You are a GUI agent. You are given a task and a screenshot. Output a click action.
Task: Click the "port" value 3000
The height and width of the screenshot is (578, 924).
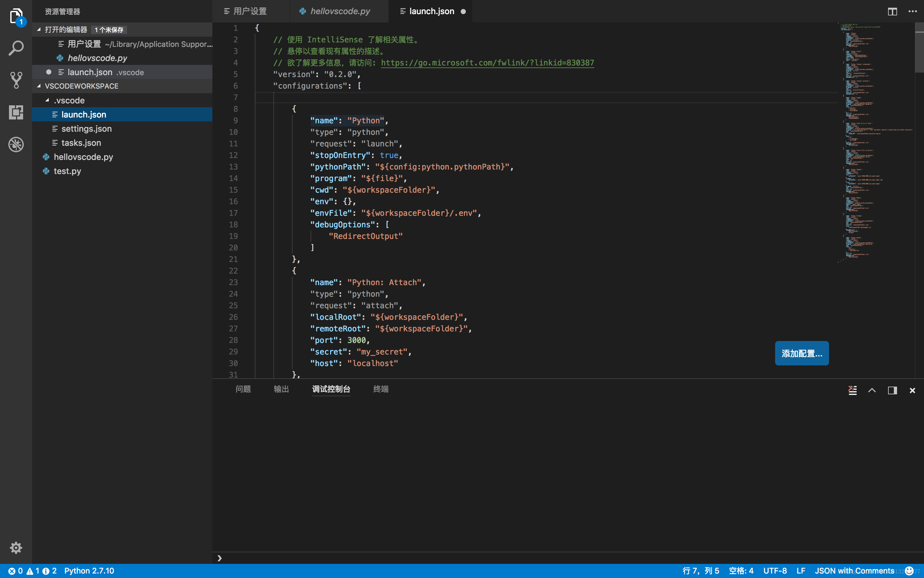[x=356, y=340]
